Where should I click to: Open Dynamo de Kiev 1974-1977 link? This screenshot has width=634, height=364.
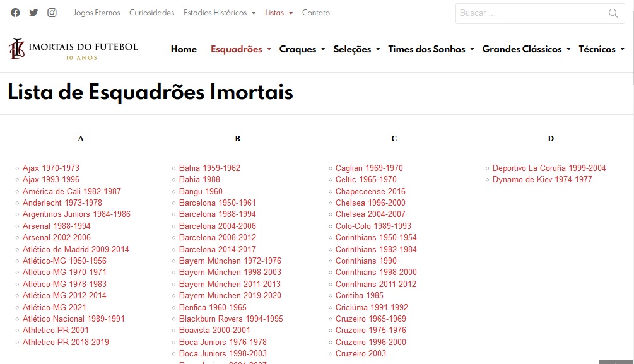click(x=543, y=179)
